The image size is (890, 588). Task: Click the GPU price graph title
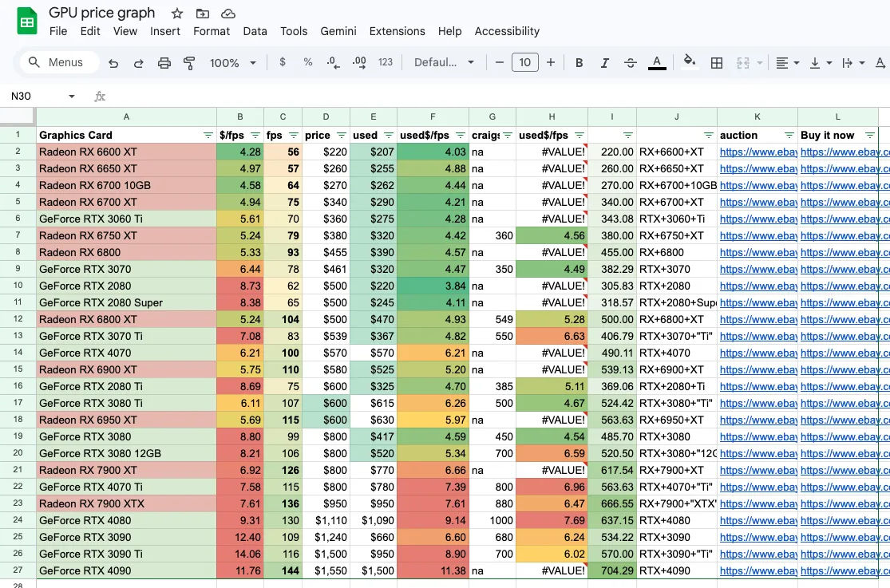coord(101,13)
